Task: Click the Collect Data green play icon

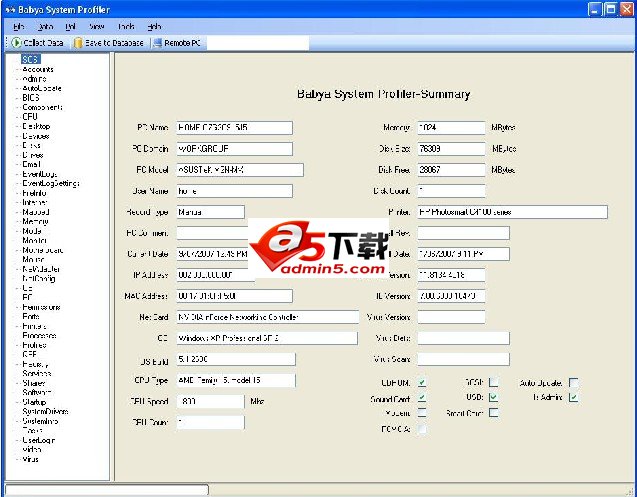Action: [17, 43]
